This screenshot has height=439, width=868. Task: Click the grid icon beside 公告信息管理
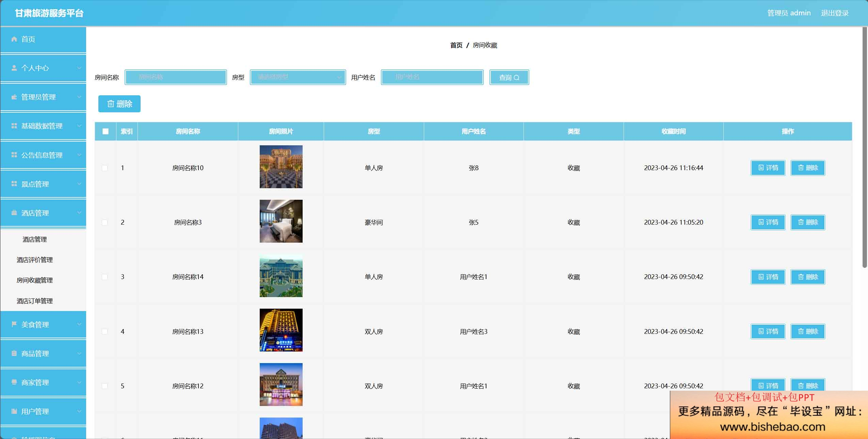coord(14,155)
